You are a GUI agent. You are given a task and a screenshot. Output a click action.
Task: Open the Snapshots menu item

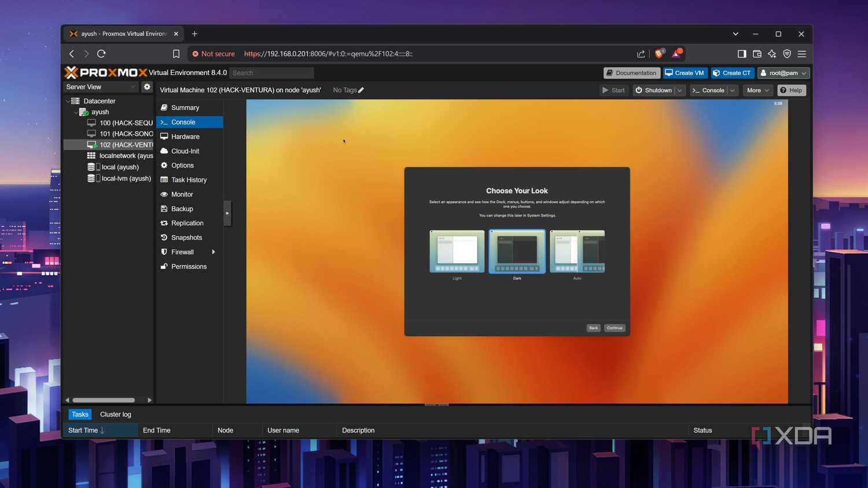pos(190,238)
